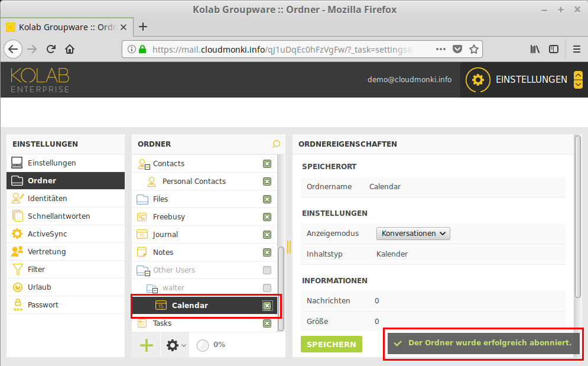Image resolution: width=588 pixels, height=366 pixels.
Task: Toggle Personal Contacts subscription checkbox
Action: (267, 182)
